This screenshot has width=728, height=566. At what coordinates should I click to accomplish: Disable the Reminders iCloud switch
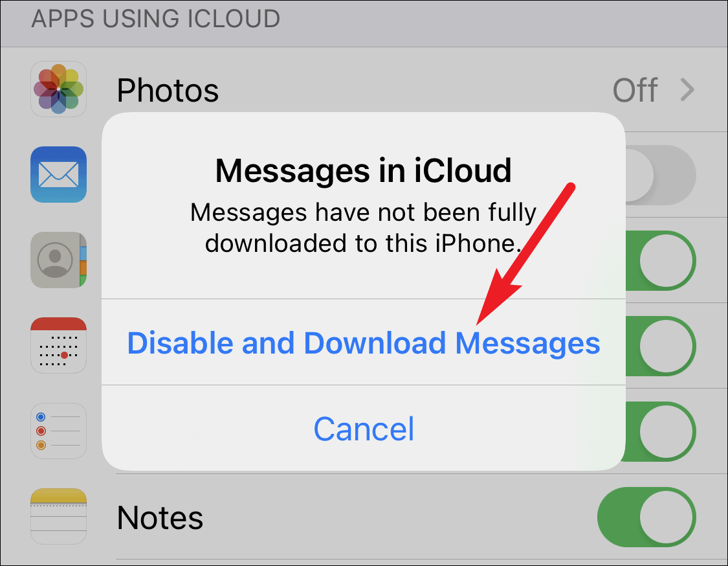660,432
